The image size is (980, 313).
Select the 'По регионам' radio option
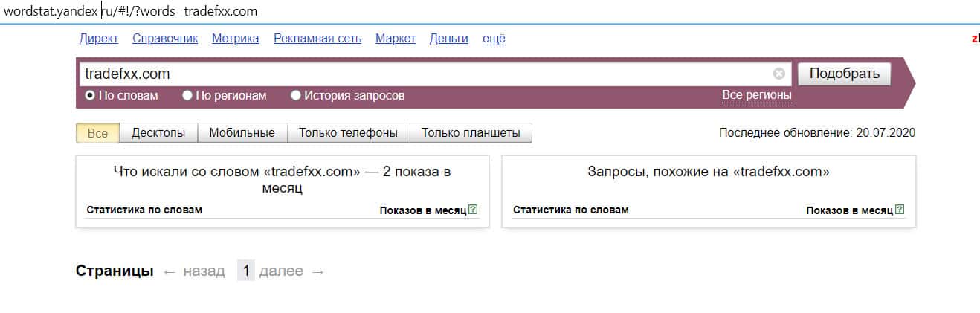[x=187, y=96]
